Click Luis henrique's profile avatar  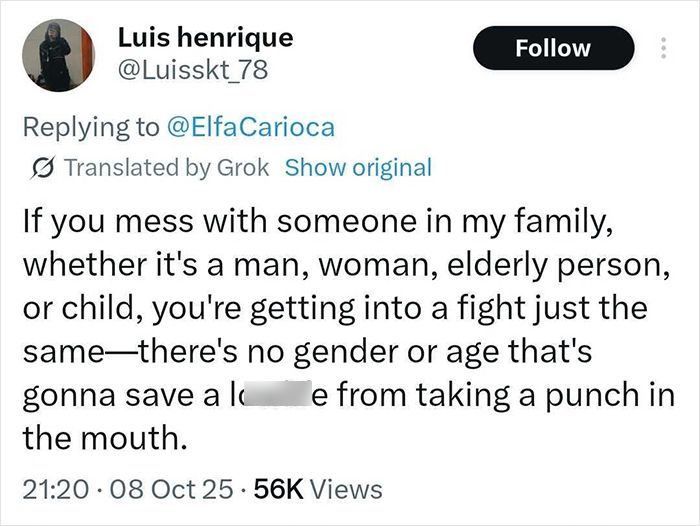(59, 55)
